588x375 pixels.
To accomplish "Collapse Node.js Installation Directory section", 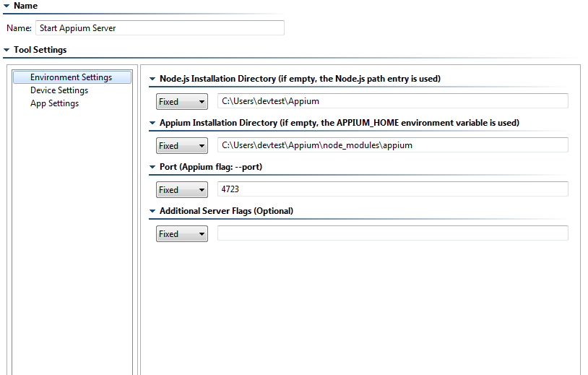I will (152, 79).
